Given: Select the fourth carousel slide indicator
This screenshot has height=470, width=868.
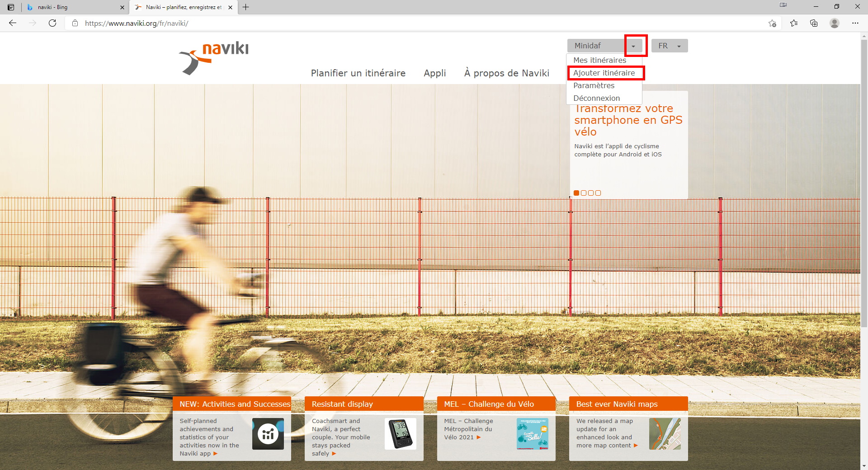Looking at the screenshot, I should coord(598,193).
